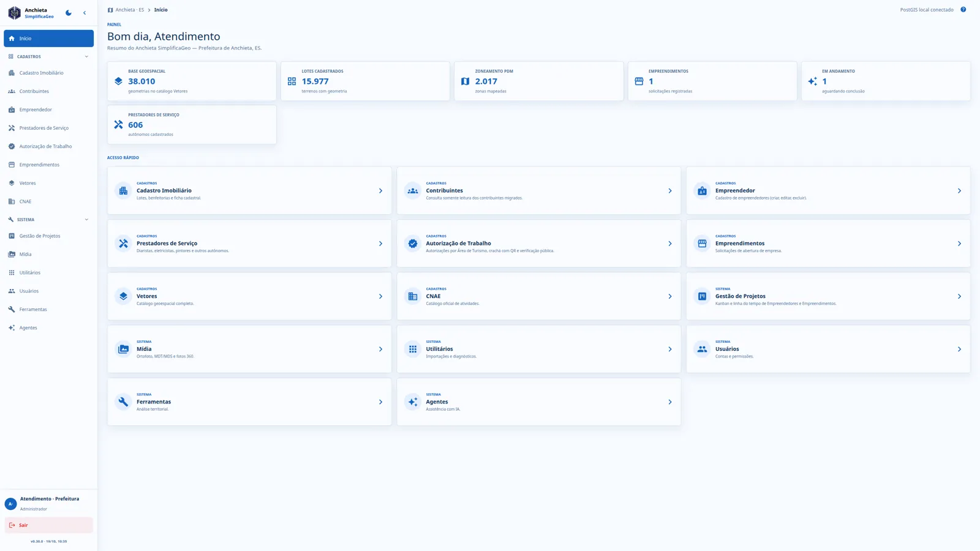Click the Empreendimentos storefront icon in sidebar

click(12, 165)
